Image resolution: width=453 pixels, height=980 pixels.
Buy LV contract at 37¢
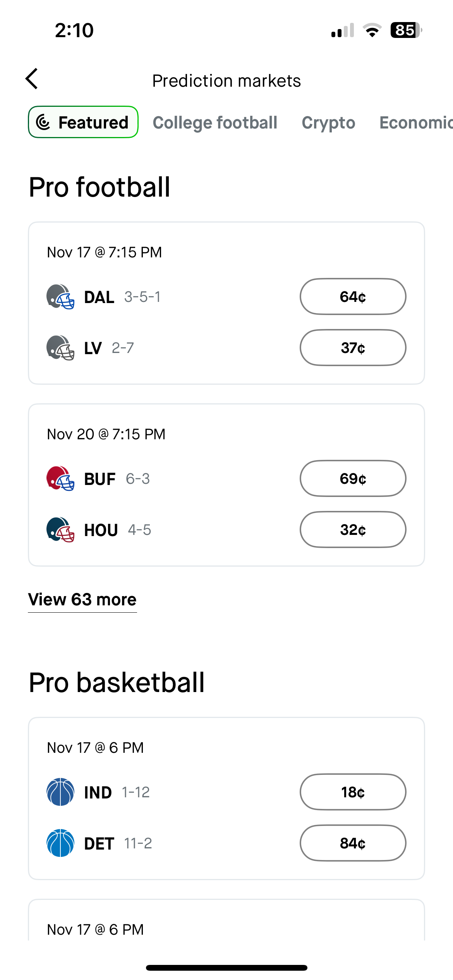tap(353, 348)
